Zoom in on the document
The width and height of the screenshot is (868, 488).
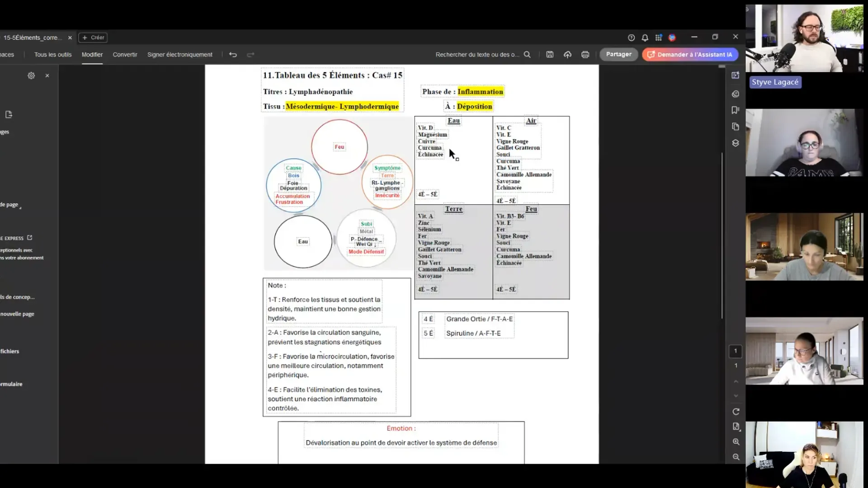click(736, 442)
